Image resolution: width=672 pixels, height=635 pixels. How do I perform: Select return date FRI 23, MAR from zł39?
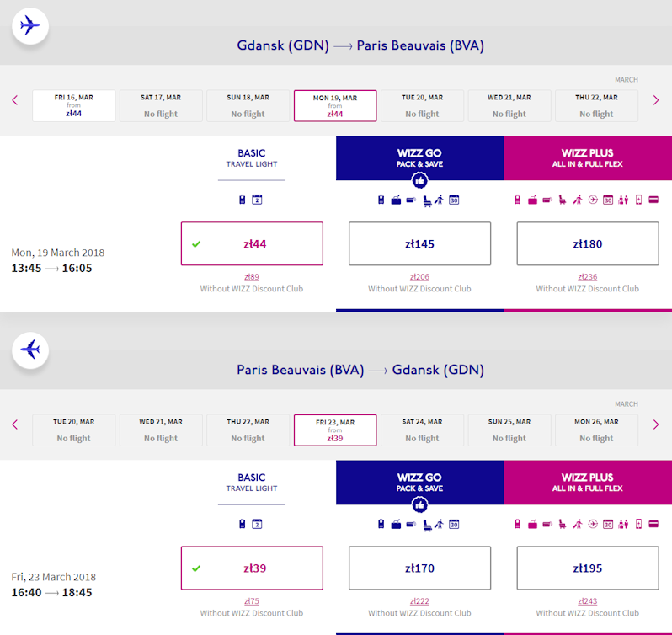pos(335,430)
